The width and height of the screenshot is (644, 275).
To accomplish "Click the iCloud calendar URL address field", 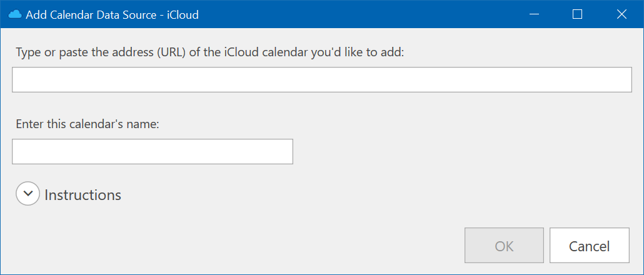I will click(x=321, y=79).
